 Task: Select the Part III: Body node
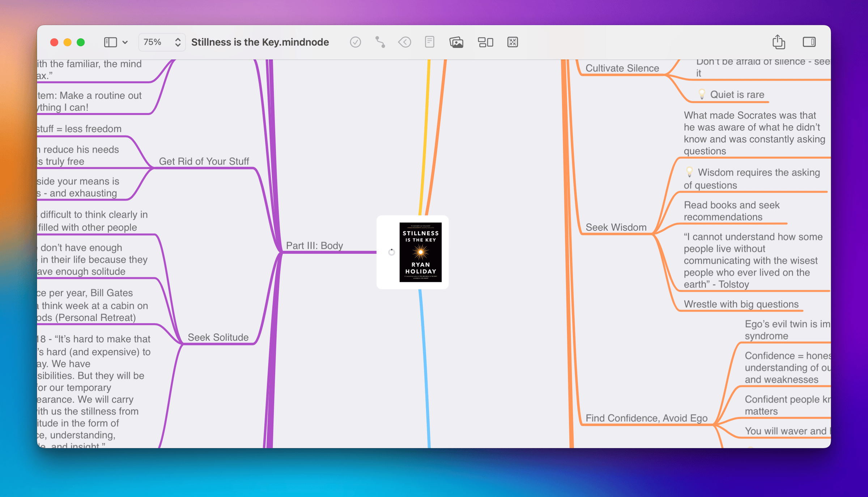pos(314,245)
